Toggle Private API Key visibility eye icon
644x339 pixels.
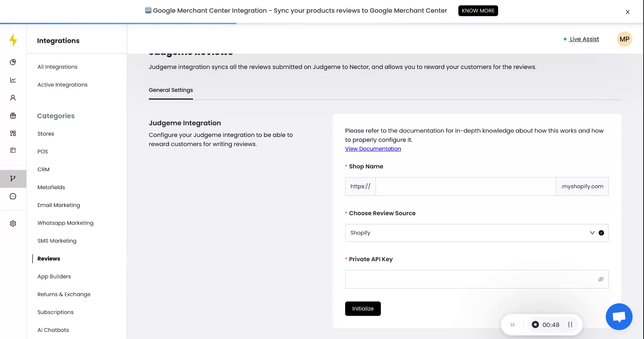(601, 279)
